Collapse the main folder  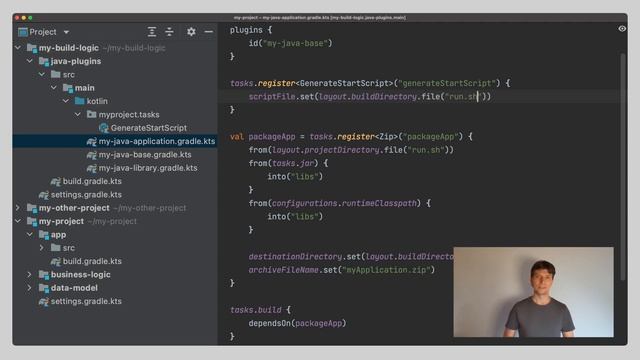54,88
